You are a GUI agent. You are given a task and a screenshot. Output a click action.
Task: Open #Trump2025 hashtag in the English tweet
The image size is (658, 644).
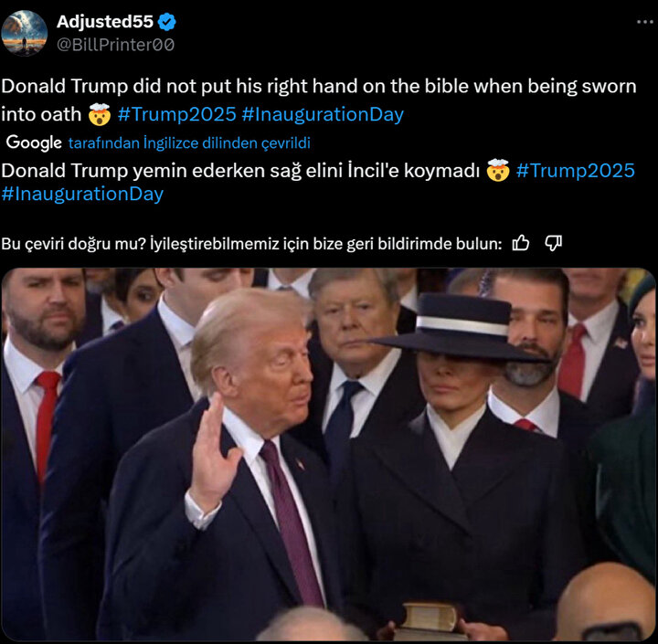click(176, 114)
